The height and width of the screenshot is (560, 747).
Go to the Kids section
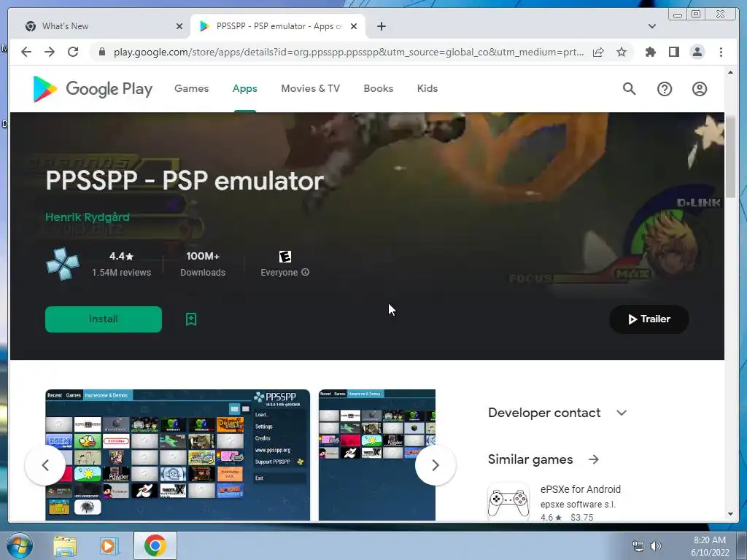[427, 88]
